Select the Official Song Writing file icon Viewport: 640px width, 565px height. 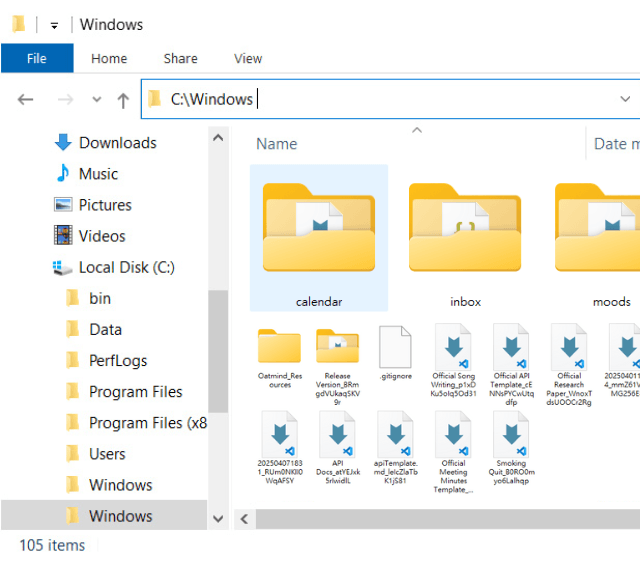point(453,347)
